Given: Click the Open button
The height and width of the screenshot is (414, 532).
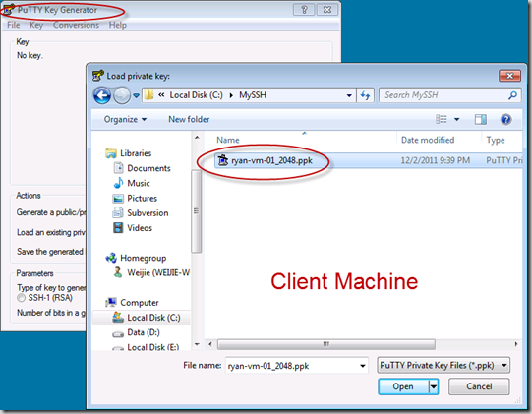Looking at the screenshot, I should coord(403,386).
